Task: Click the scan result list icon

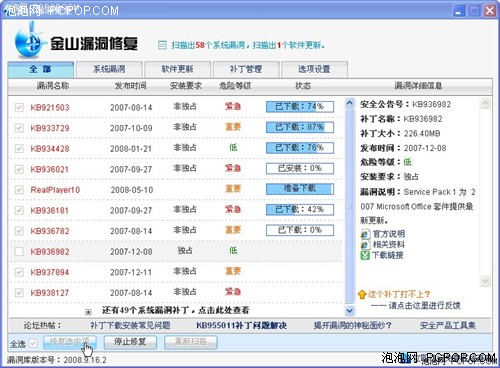Action: [x=162, y=45]
